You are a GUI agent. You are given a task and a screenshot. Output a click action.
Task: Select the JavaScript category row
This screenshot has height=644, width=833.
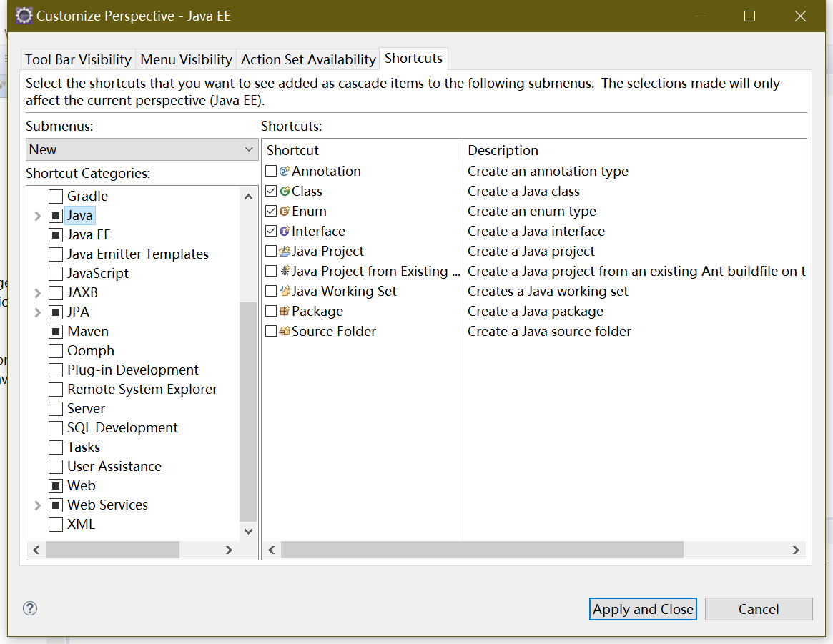tap(98, 274)
